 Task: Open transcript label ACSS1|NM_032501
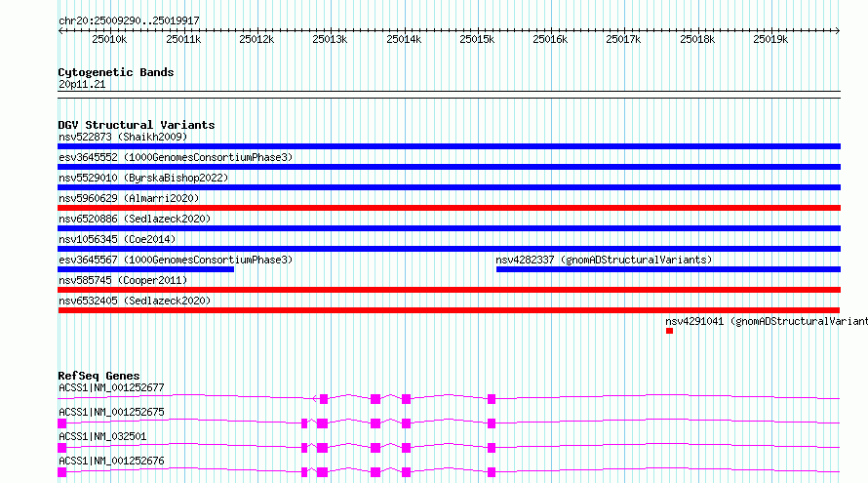pyautogui.click(x=102, y=436)
